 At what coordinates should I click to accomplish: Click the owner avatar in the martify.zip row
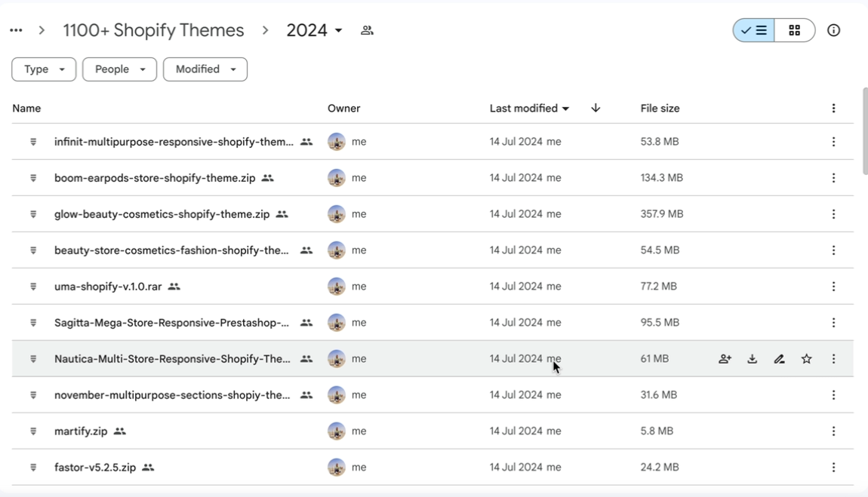coord(336,431)
